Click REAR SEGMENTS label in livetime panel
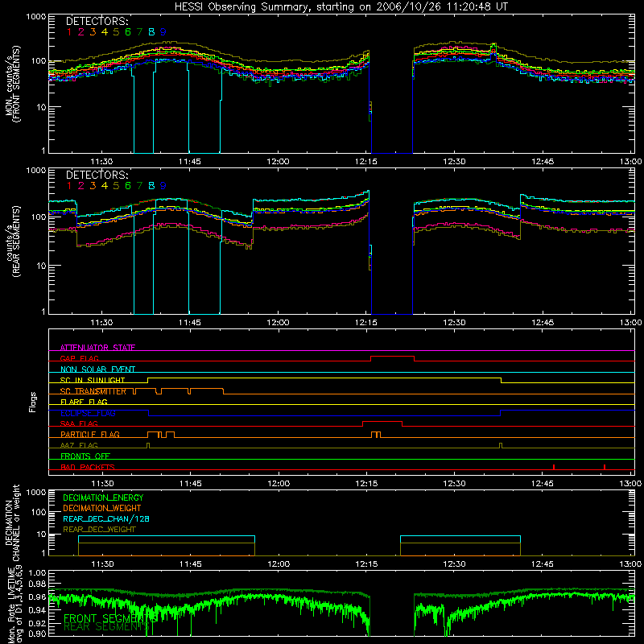Image resolution: width=644 pixels, height=644 pixels. (107, 627)
